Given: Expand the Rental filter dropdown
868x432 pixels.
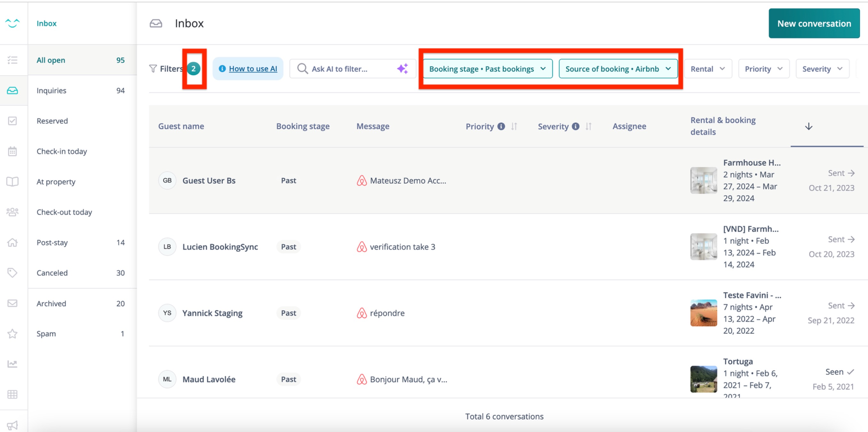Looking at the screenshot, I should pos(708,69).
